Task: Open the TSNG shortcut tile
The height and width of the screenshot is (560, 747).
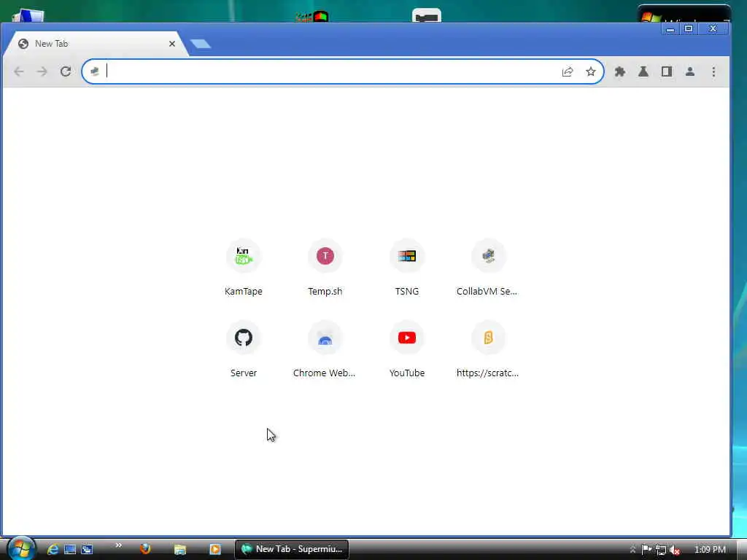Action: click(407, 267)
